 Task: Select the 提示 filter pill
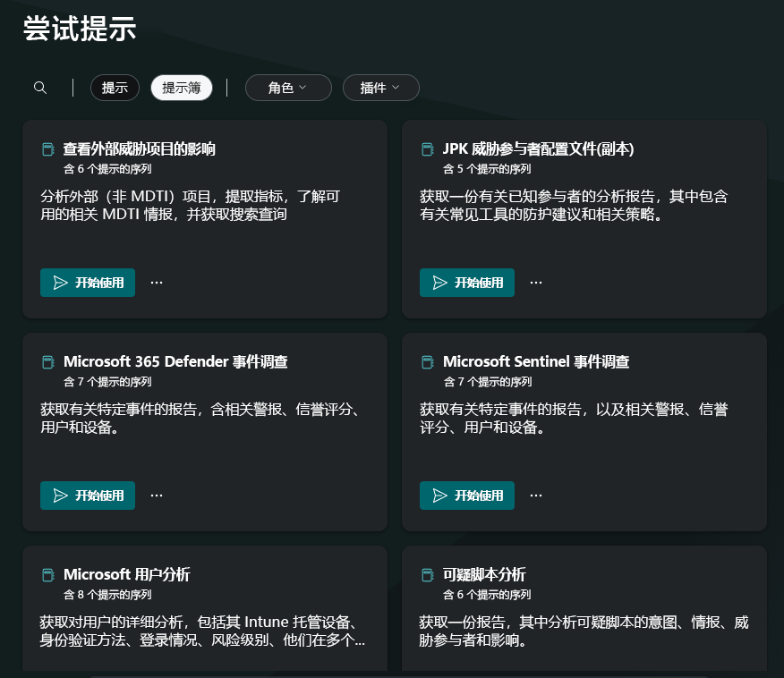coord(115,88)
